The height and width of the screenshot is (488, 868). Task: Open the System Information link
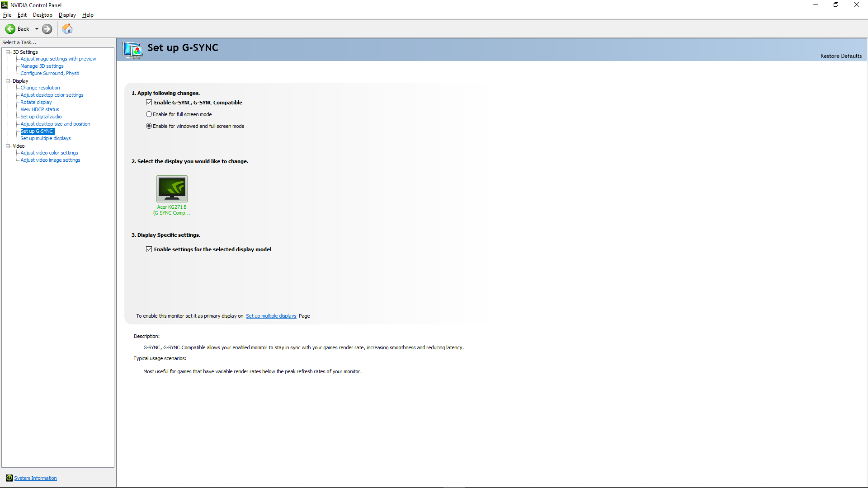pos(35,478)
